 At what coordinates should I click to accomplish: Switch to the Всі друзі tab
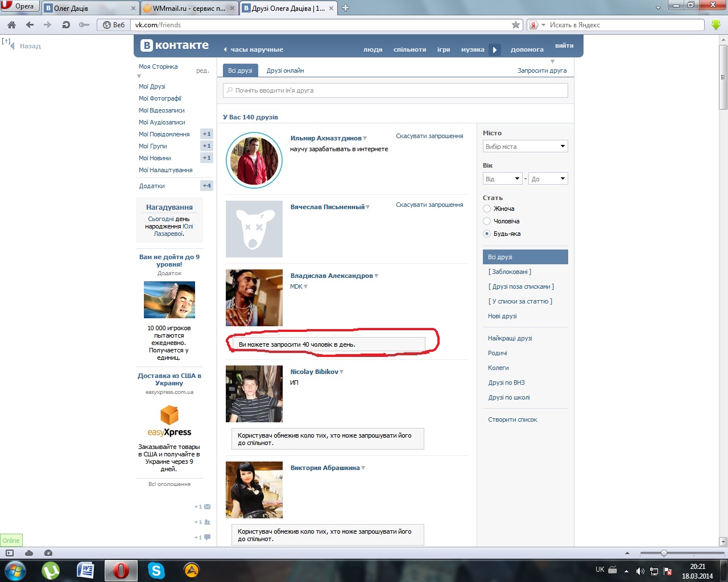pos(240,70)
